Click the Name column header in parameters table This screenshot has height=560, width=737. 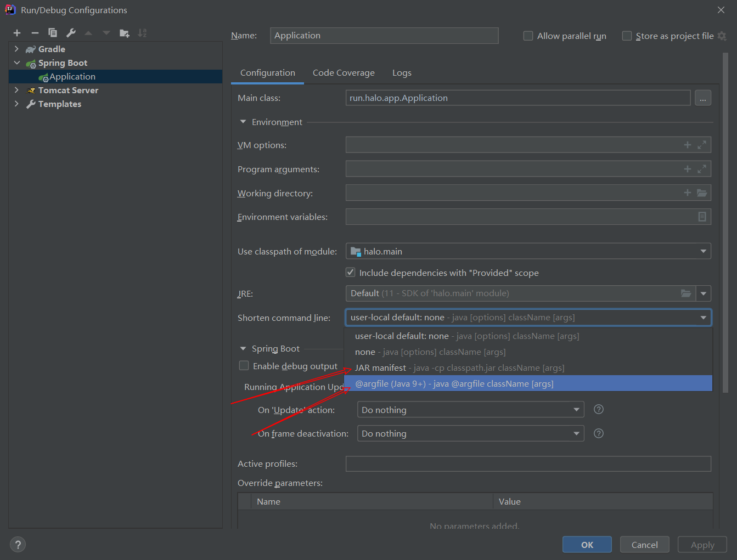point(372,501)
